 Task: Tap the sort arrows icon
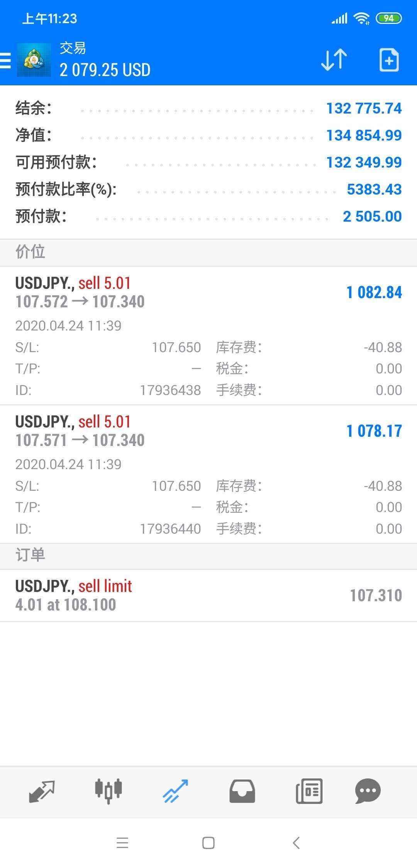tap(334, 60)
